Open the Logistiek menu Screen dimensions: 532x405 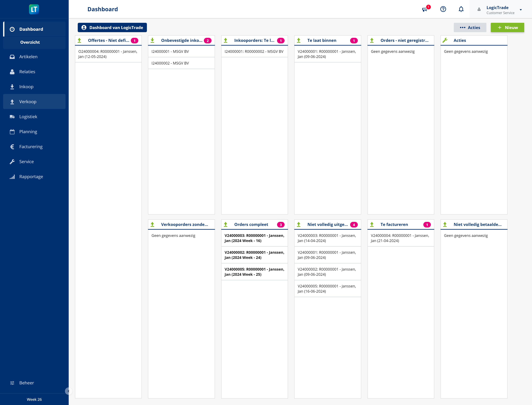click(x=34, y=117)
